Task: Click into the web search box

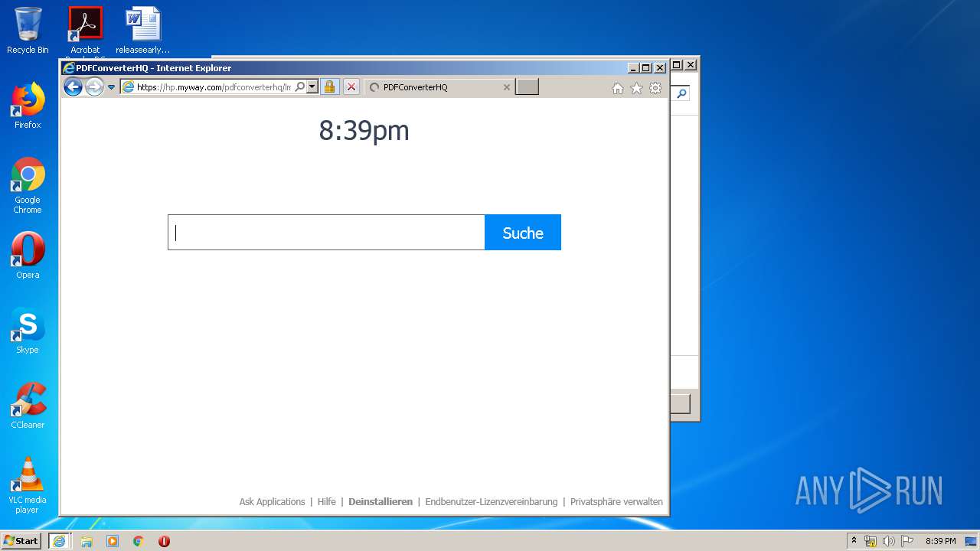Action: tap(326, 233)
